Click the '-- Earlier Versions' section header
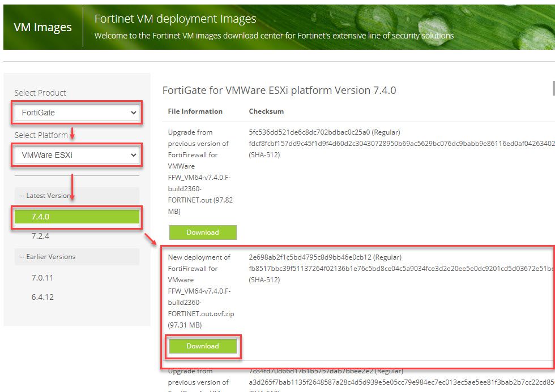 coord(77,257)
